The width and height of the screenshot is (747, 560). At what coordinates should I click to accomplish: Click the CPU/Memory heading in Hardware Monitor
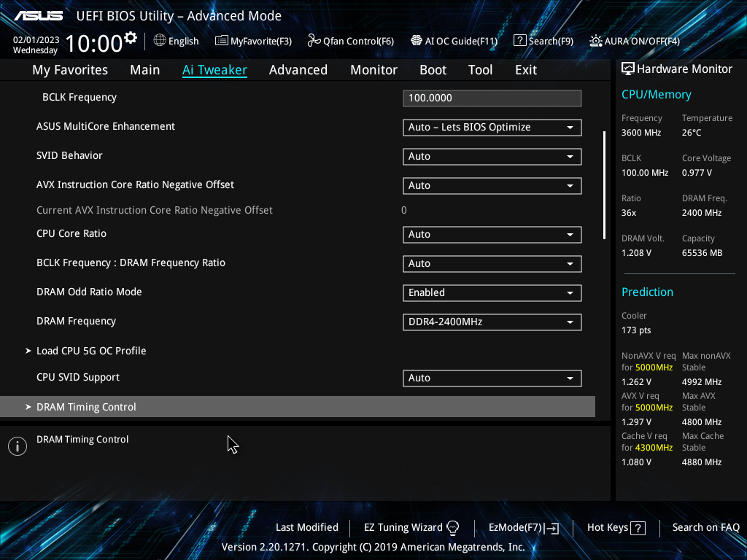[656, 94]
